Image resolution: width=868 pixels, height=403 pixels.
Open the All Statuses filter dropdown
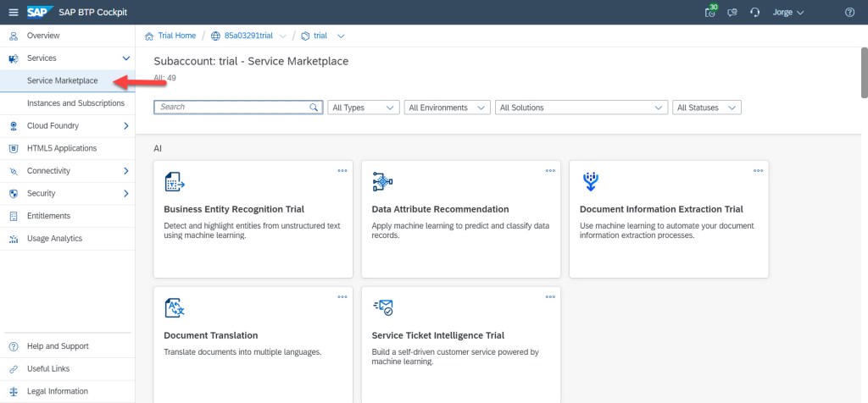707,108
